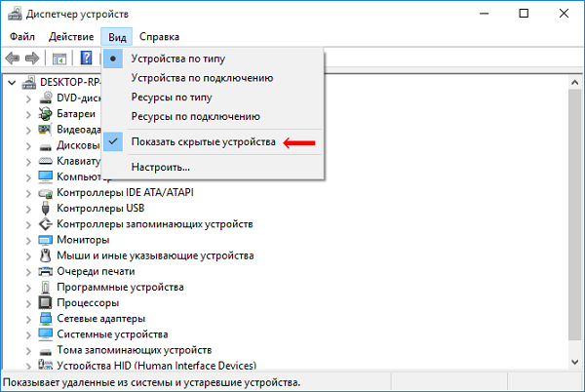Click the Очереди печати printer icon
This screenshot has width=585, height=392.
[46, 271]
